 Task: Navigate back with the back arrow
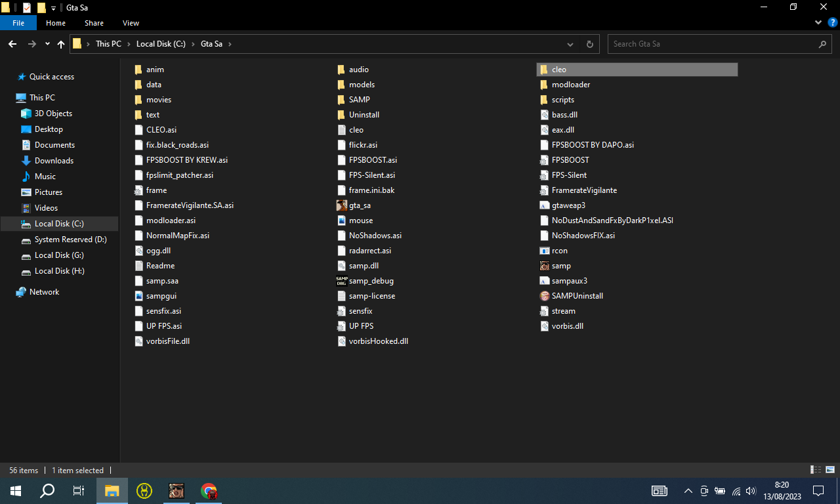pos(12,44)
